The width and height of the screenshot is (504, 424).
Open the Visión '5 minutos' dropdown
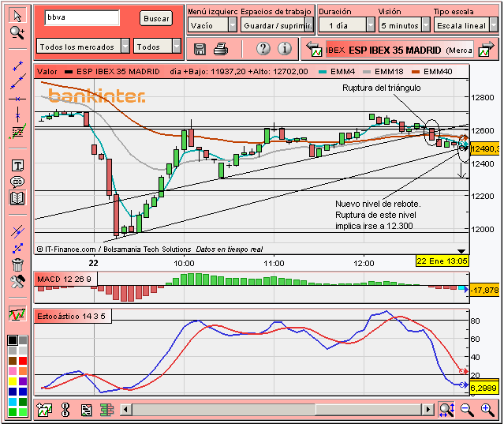(405, 25)
